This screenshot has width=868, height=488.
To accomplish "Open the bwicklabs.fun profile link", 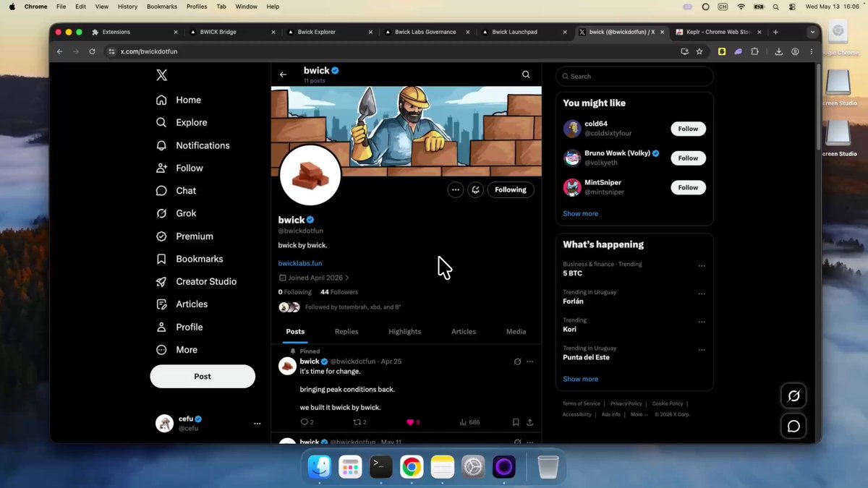I will point(300,263).
